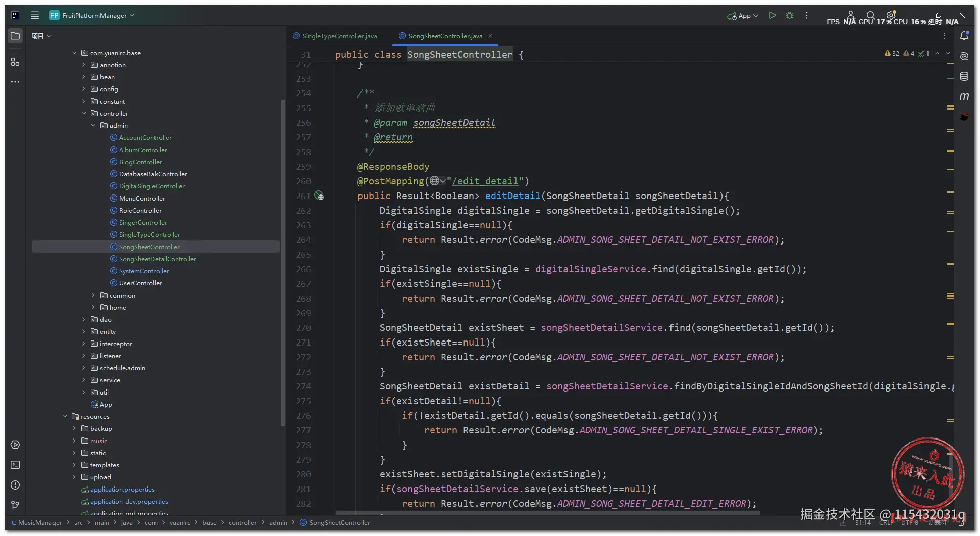Open the Maven tool window
980x536 pixels.
tap(964, 96)
